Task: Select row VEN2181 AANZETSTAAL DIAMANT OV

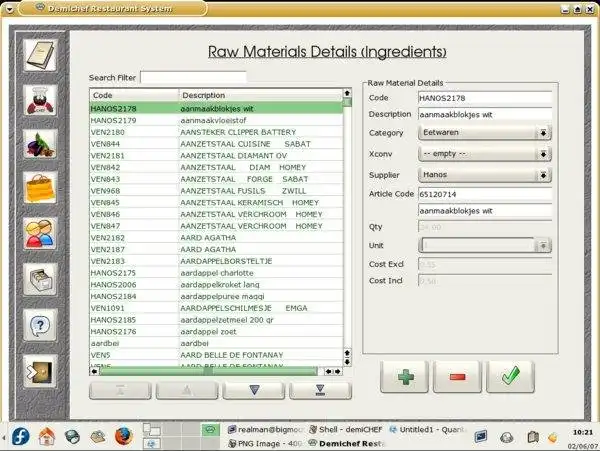Action: 216,156
